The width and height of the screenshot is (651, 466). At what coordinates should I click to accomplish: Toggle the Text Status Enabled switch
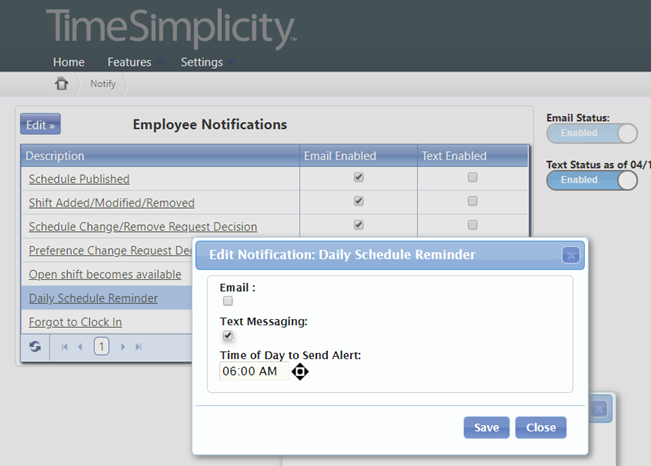(x=592, y=180)
